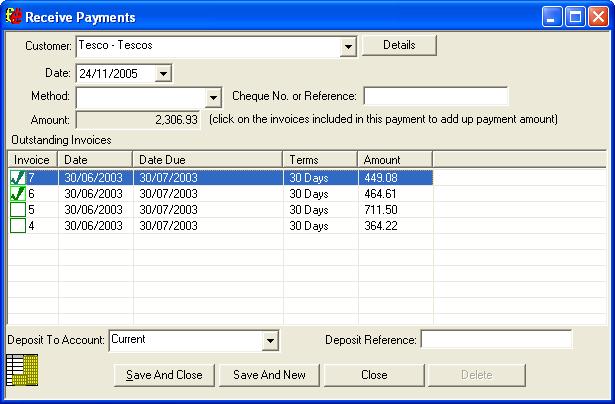
Task: Select amount cell 364.22
Action: [396, 226]
